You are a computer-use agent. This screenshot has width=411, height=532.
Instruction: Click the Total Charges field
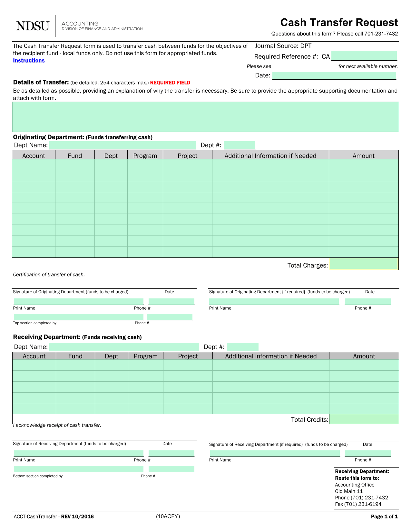(x=364, y=264)
